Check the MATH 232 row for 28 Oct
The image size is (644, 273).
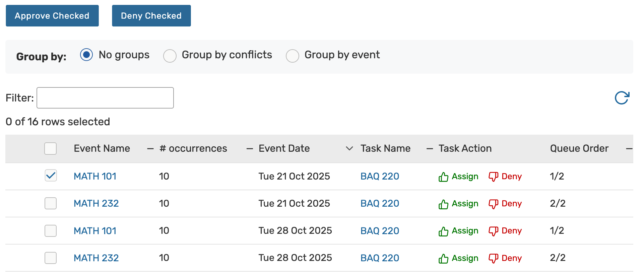[x=51, y=258]
